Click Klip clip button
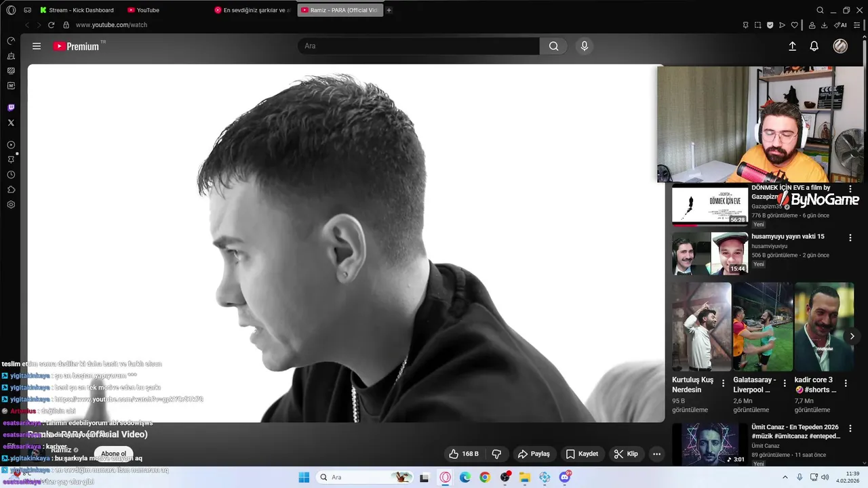 [x=626, y=454]
